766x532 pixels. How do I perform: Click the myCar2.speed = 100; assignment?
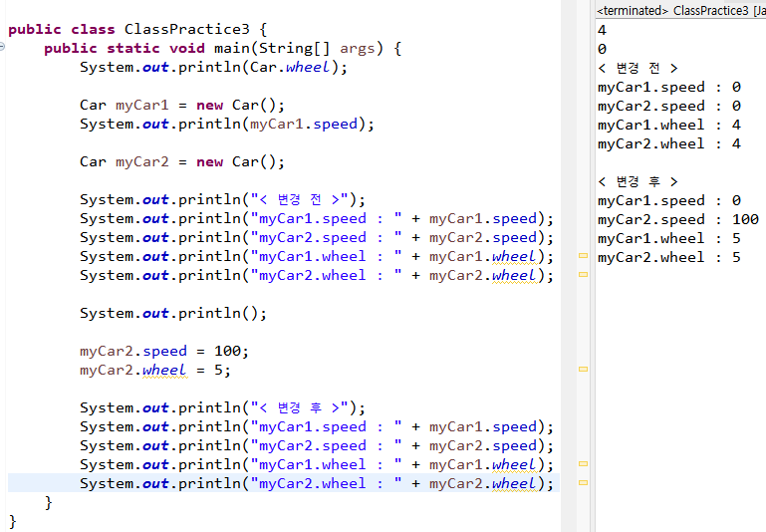click(164, 352)
